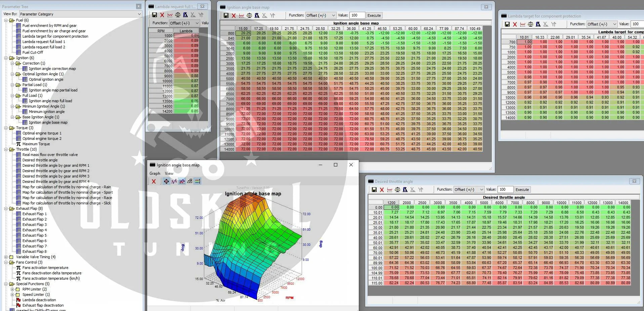Open Function dropdown in Desired throttle angle window
644x311 pixels.
tap(469, 190)
